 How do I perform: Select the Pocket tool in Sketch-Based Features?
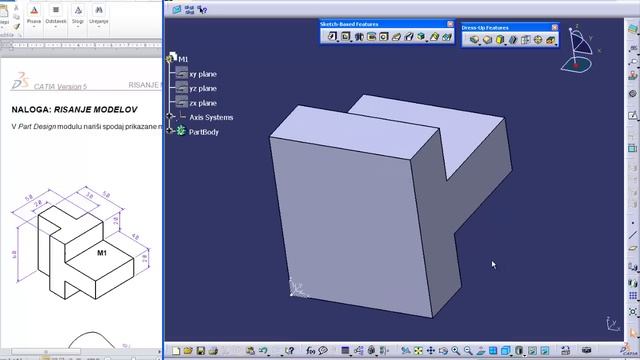click(345, 37)
